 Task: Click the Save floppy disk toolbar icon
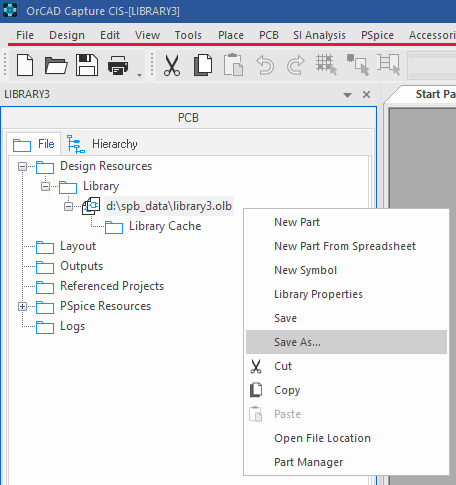tap(87, 65)
